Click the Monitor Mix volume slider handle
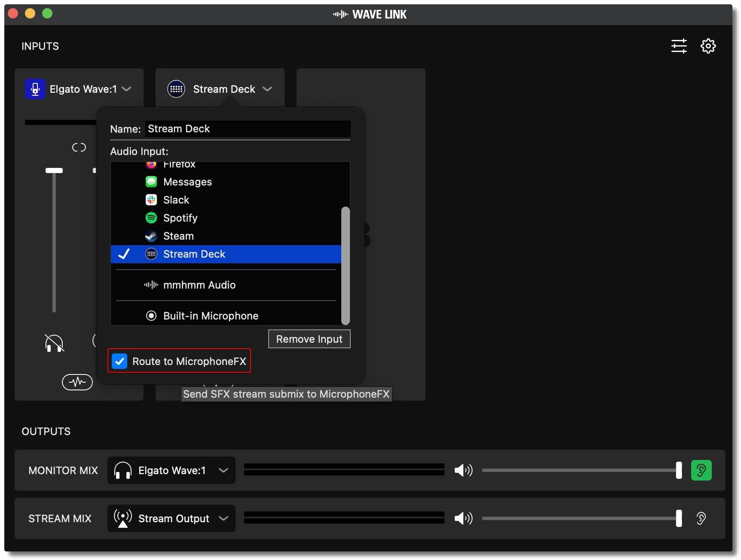Viewport: 741px width, 560px height. coord(679,470)
